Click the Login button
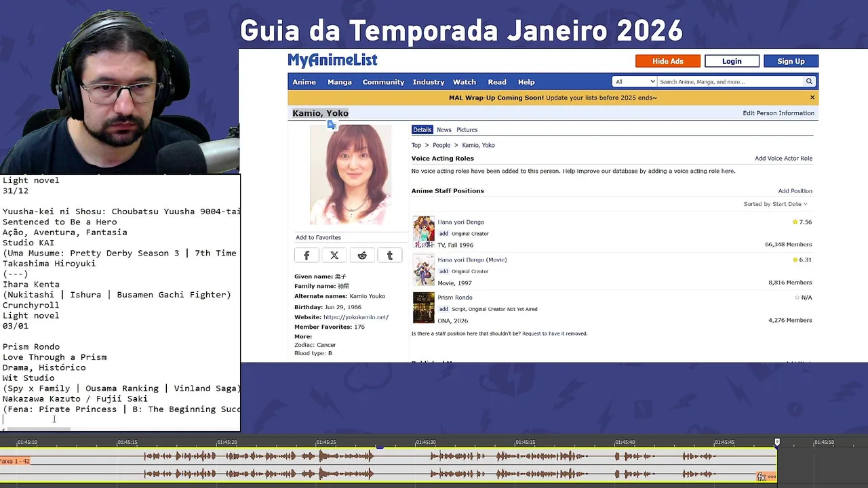 tap(732, 61)
